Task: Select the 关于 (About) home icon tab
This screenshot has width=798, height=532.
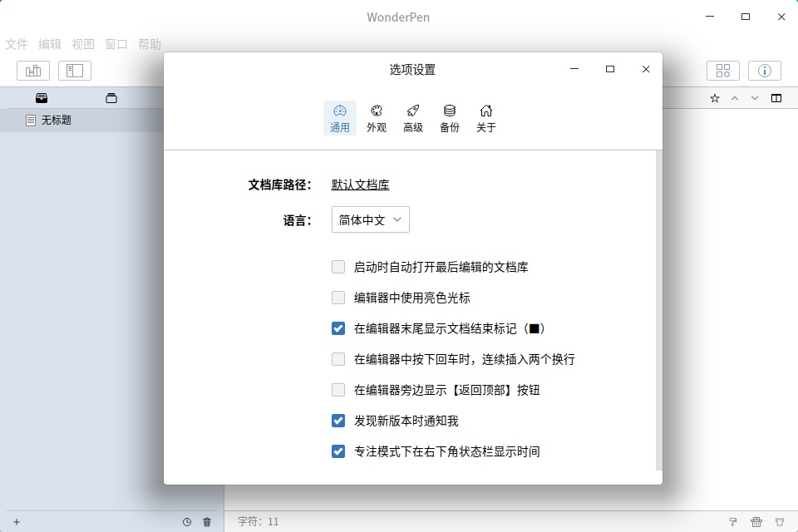Action: click(486, 118)
